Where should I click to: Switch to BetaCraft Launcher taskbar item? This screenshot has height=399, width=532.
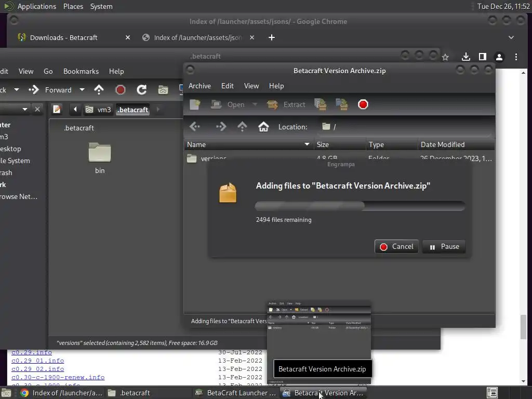236,393
